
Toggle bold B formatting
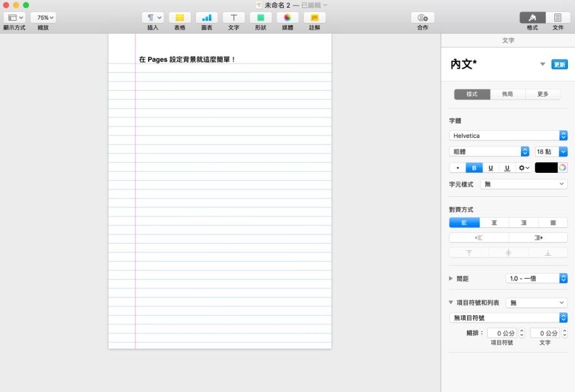coord(474,168)
